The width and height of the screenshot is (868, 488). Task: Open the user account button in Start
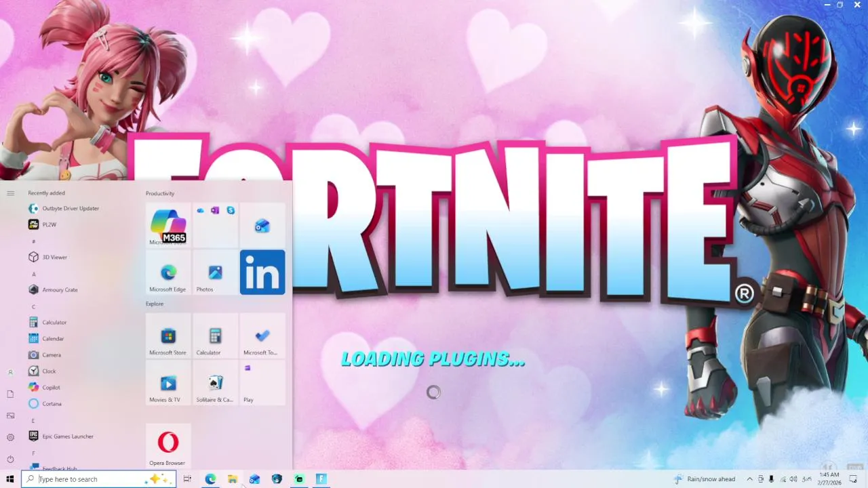point(10,372)
